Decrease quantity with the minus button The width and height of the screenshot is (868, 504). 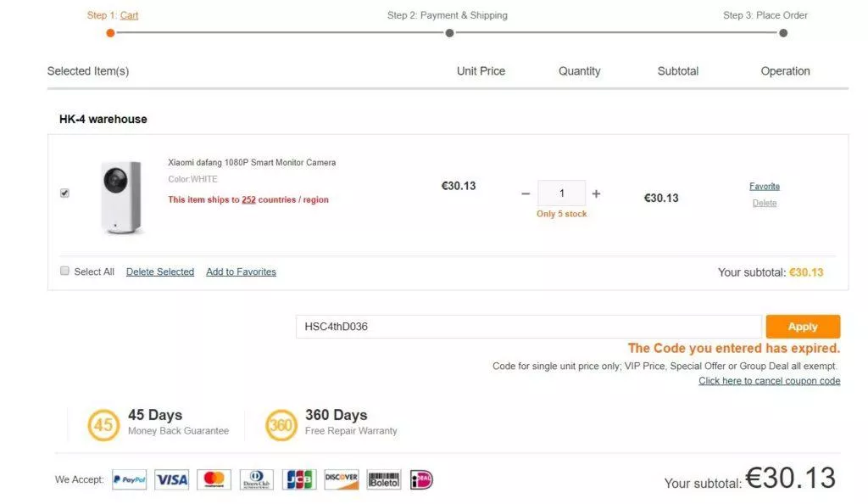(x=526, y=193)
